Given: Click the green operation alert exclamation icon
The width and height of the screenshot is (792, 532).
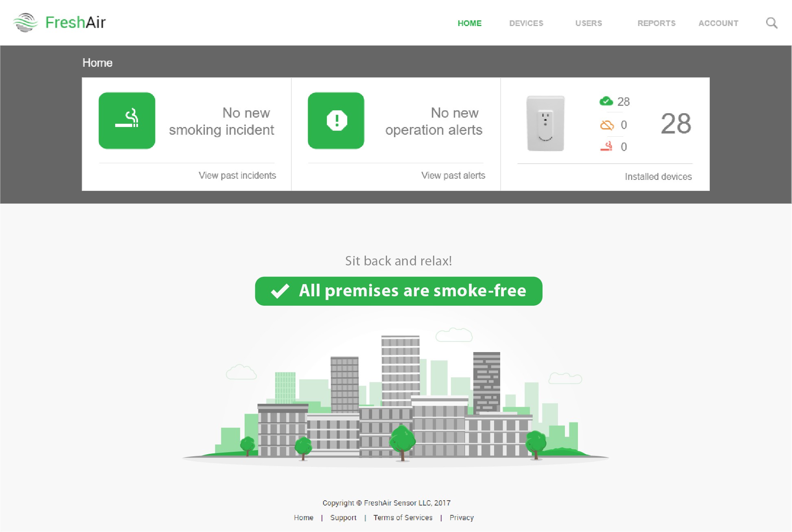Looking at the screenshot, I should tap(336, 120).
